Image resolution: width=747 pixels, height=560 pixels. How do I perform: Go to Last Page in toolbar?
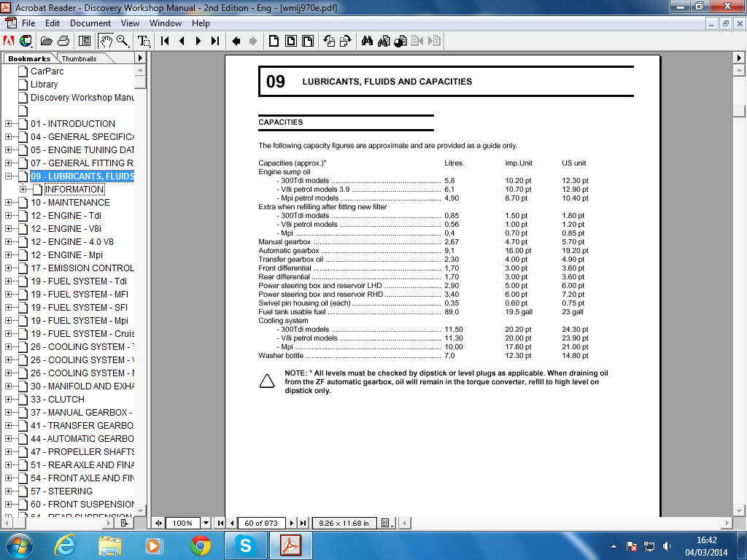click(215, 41)
